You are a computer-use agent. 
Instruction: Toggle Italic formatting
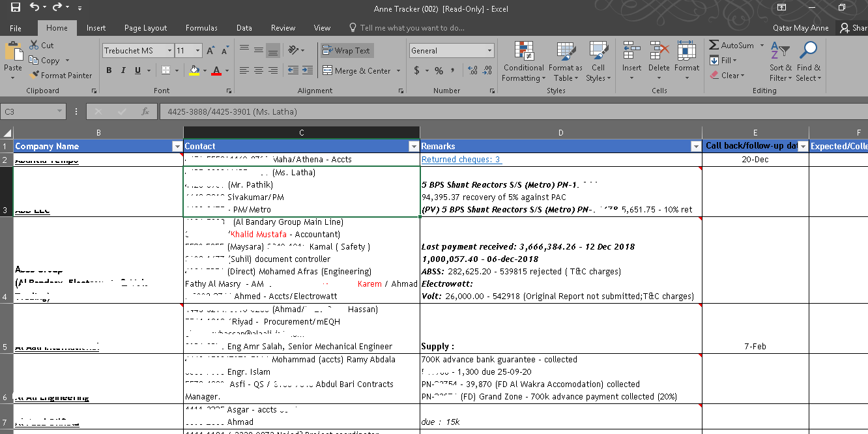(122, 70)
